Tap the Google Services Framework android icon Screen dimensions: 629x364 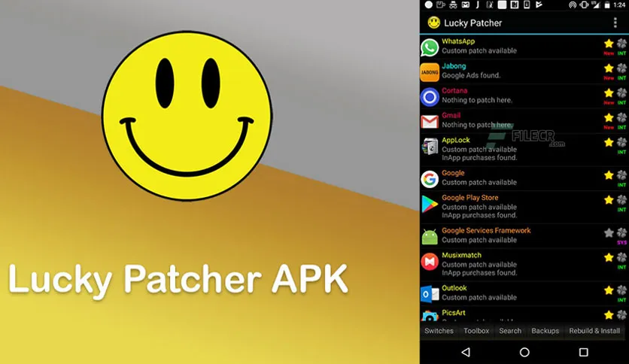coord(429,236)
